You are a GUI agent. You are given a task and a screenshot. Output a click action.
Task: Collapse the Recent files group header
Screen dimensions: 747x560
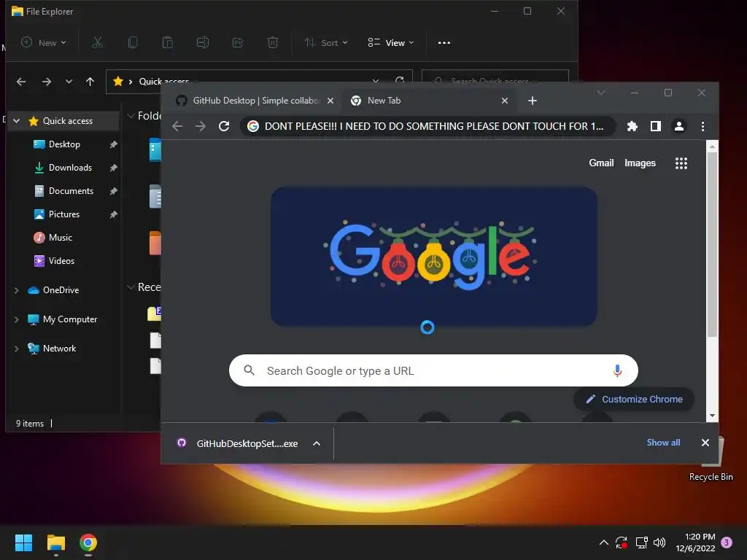click(131, 287)
